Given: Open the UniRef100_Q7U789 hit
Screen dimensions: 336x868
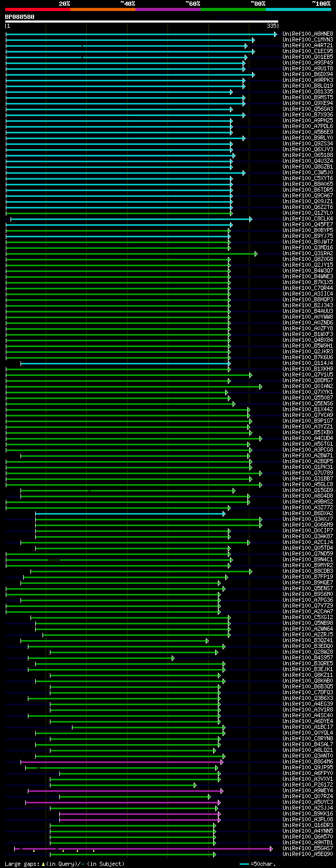Looking at the screenshot, I should [x=308, y=473].
